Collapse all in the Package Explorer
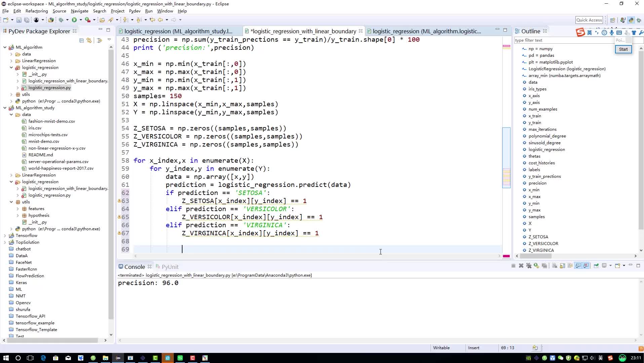Screen dimensions: 644x363 point(81,40)
